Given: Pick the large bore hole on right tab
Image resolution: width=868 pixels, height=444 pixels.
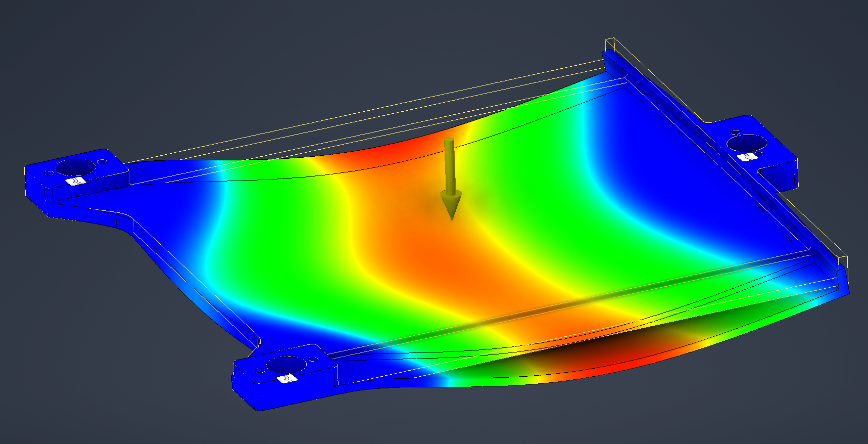Looking at the screenshot, I should (746, 143).
